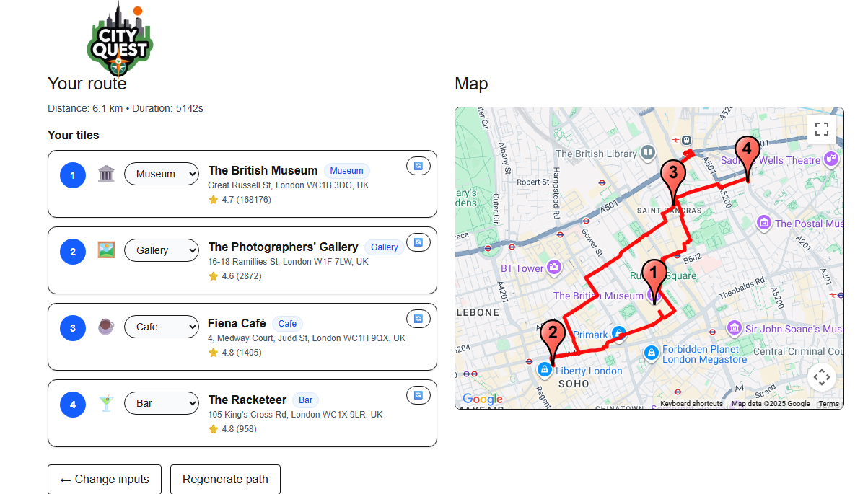868x494 pixels.
Task: Click the museum building icon on tile 1
Action: coord(106,174)
